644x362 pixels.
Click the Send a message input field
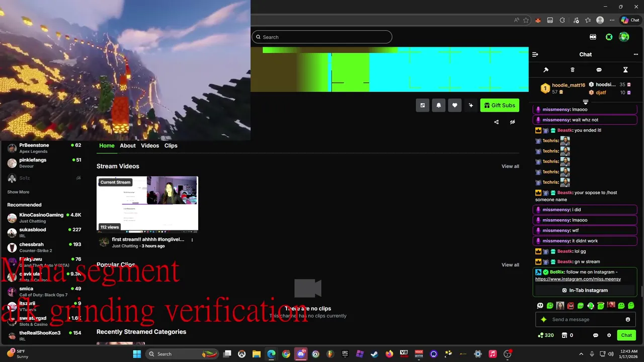click(x=585, y=319)
